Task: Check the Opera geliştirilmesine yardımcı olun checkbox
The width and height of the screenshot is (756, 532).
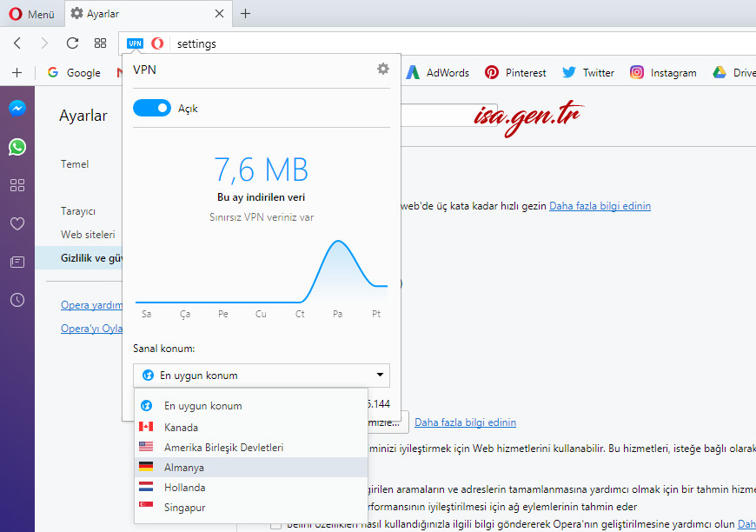Action: tap(275, 525)
